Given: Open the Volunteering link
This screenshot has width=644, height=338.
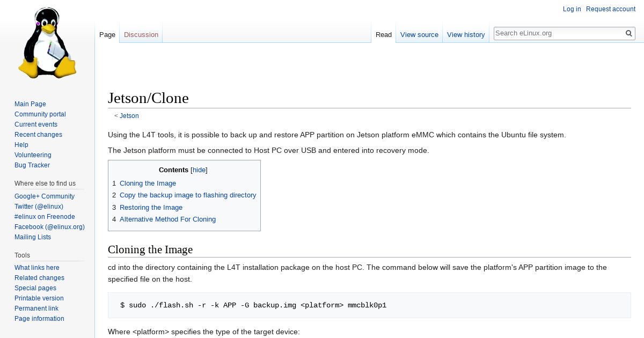Looking at the screenshot, I should (33, 155).
